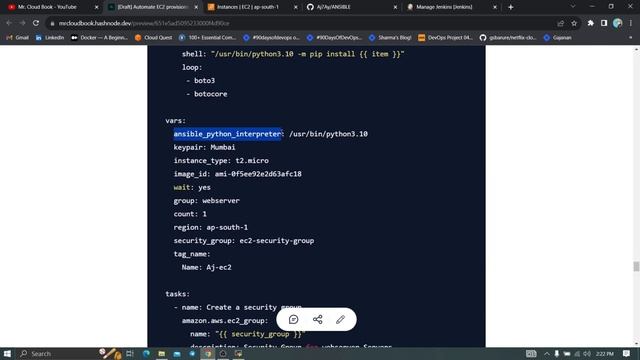Go forward to next page
The image size is (640, 360).
22,23
